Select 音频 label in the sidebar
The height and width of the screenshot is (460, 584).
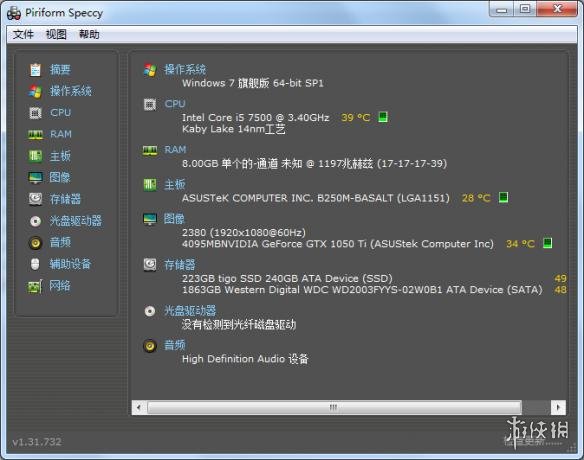60,242
